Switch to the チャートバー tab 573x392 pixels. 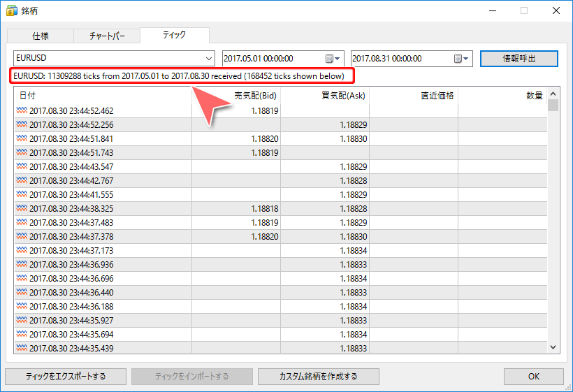[x=107, y=36]
